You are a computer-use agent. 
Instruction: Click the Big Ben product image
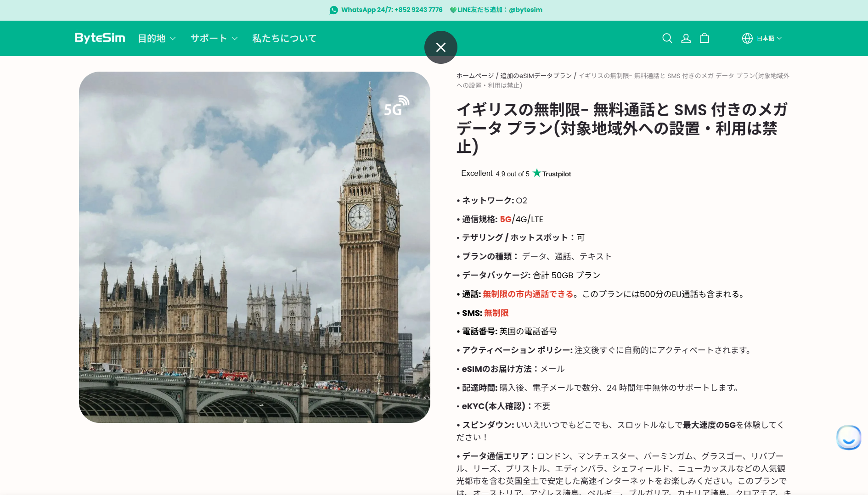pos(254,247)
